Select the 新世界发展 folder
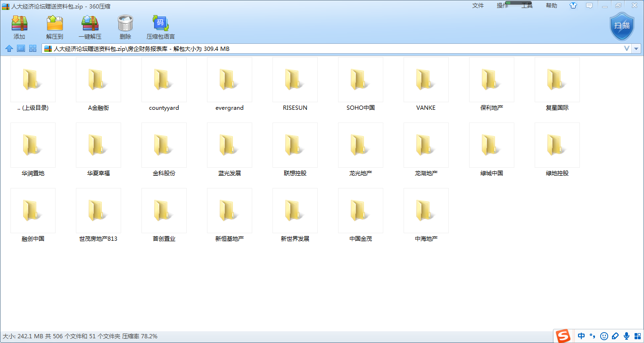 (x=295, y=215)
